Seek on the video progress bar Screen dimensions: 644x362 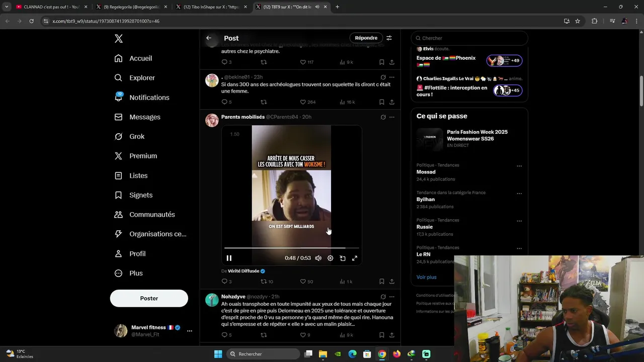click(x=292, y=248)
